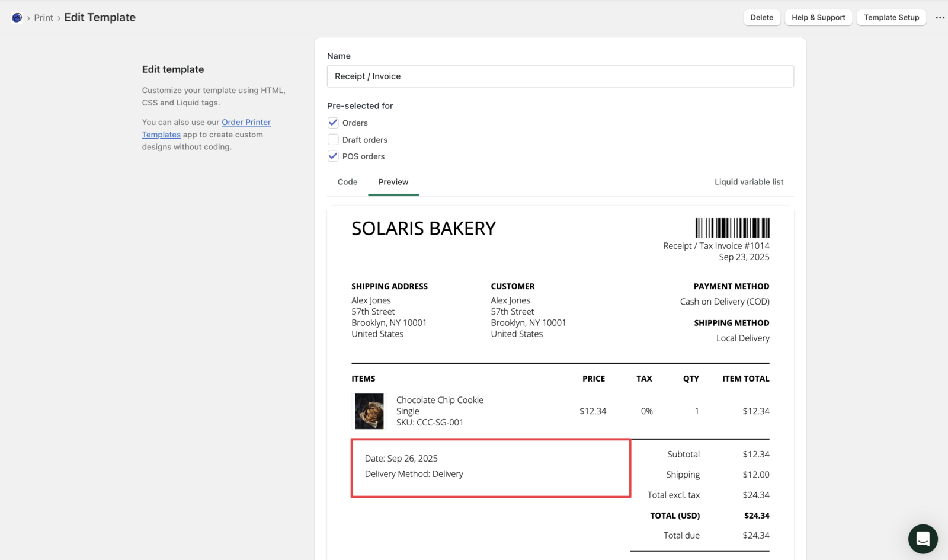Click the TOTAL (USD) label
This screenshot has width=948, height=560.
pyautogui.click(x=675, y=516)
